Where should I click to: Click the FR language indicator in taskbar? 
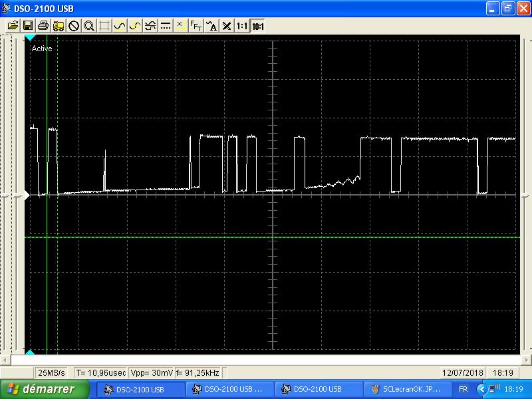tap(463, 389)
